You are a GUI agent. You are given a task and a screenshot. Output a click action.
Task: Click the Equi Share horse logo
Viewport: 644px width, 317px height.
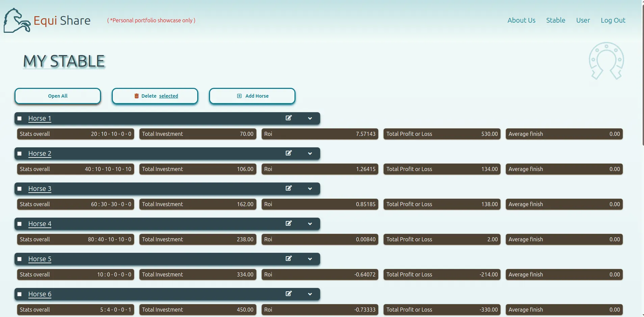pyautogui.click(x=16, y=20)
